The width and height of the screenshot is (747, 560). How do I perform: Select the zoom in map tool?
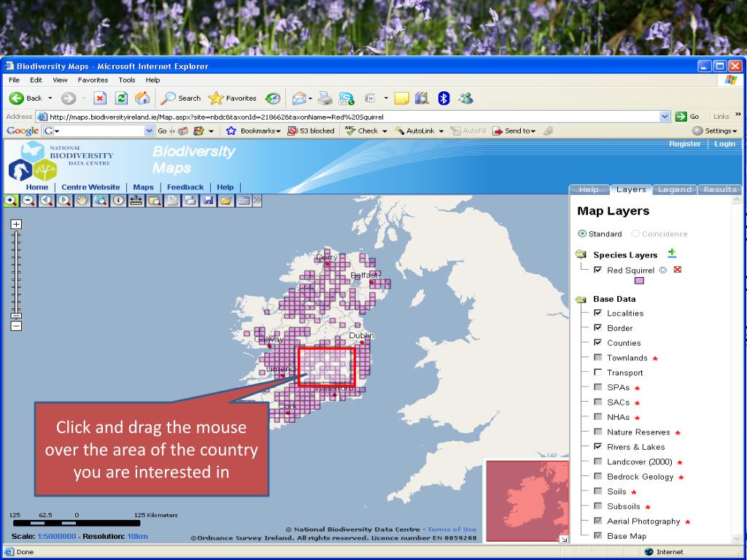(x=10, y=201)
